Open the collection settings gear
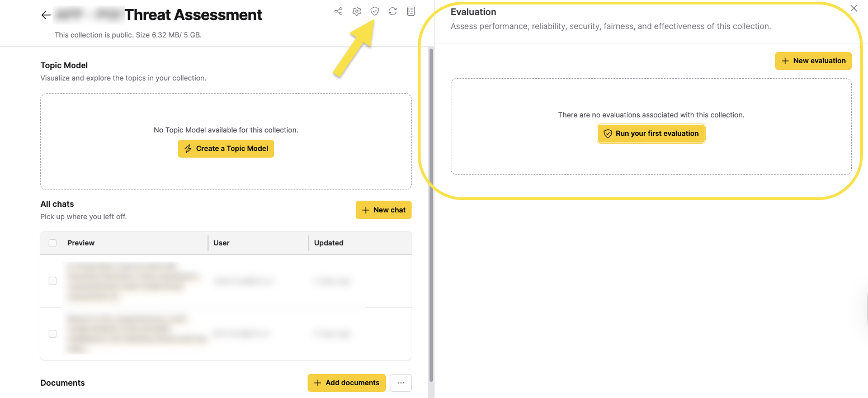 356,11
